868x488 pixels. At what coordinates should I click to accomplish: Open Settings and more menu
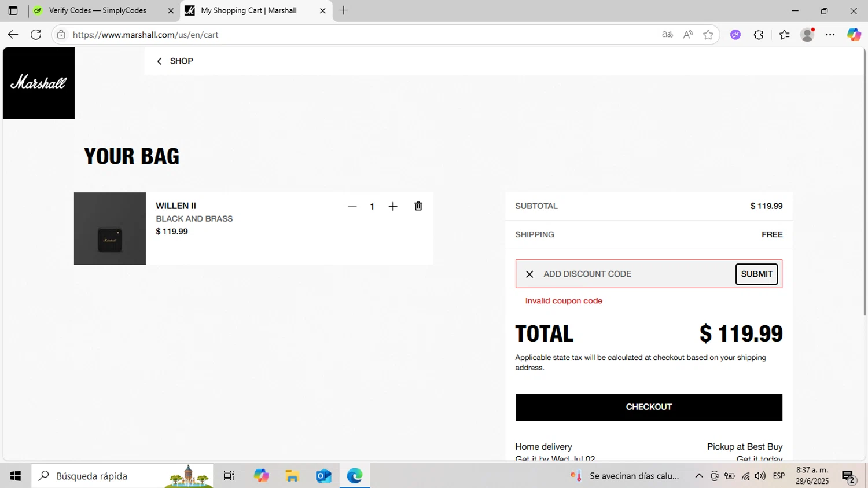pyautogui.click(x=830, y=35)
